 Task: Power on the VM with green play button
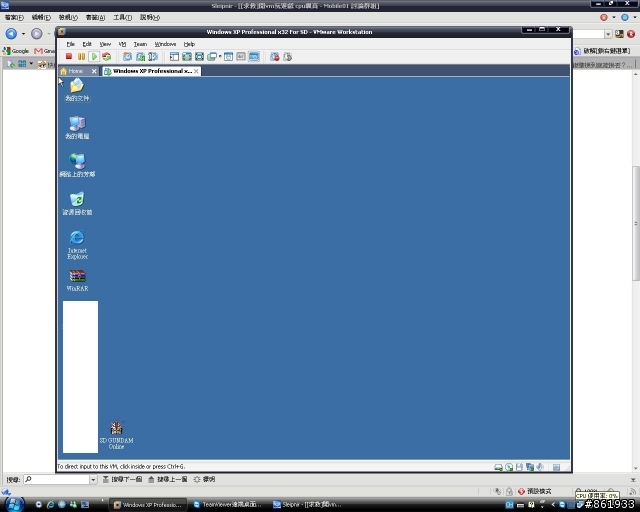point(94,57)
